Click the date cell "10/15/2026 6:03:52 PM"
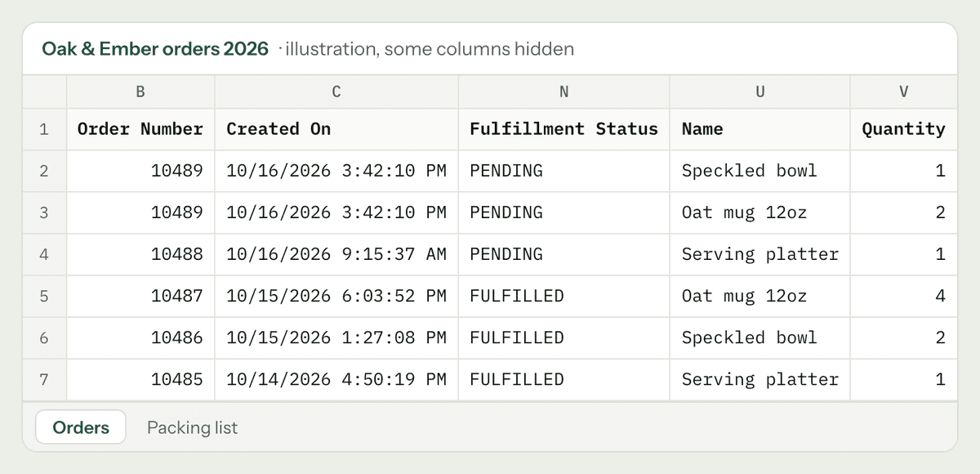This screenshot has width=980, height=474. (336, 296)
